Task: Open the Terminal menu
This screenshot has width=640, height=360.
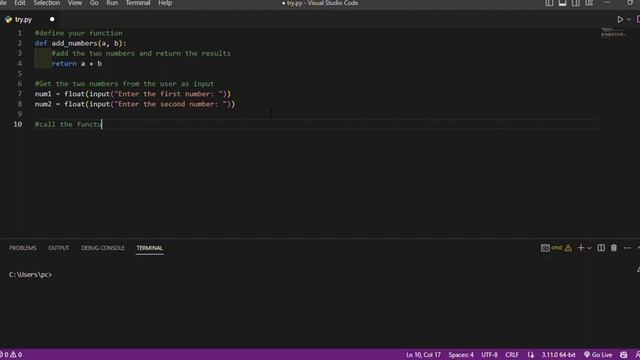Action: click(138, 3)
